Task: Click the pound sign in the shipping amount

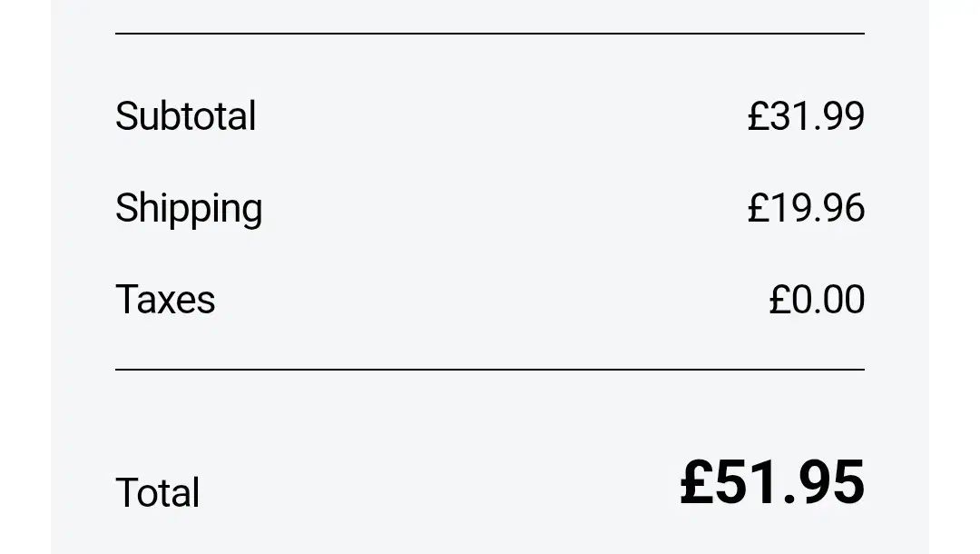Action: click(758, 208)
